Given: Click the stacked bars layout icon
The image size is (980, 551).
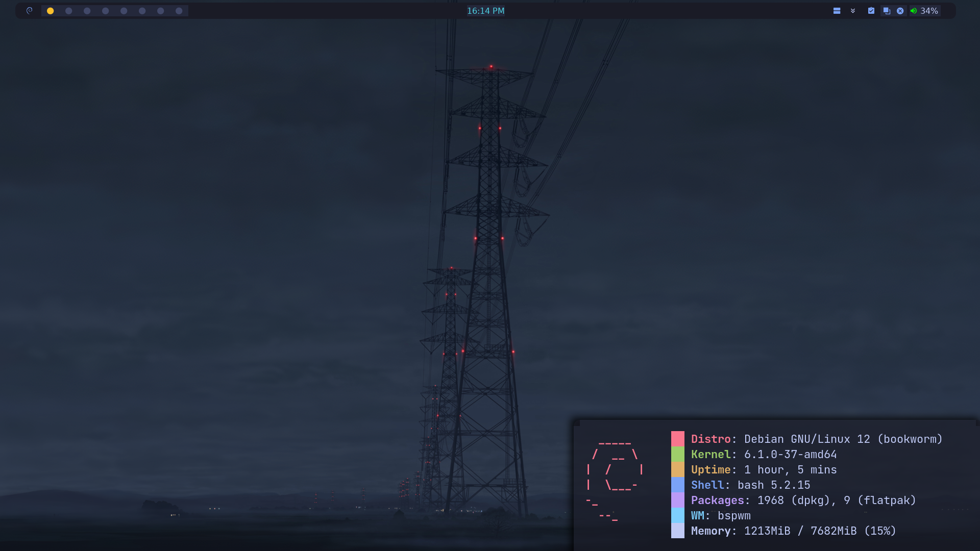Looking at the screenshot, I should tap(837, 11).
